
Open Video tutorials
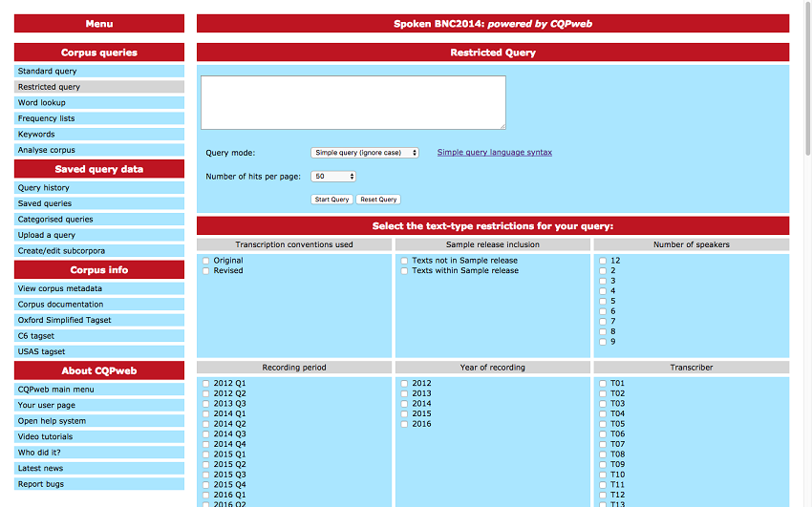click(x=99, y=436)
